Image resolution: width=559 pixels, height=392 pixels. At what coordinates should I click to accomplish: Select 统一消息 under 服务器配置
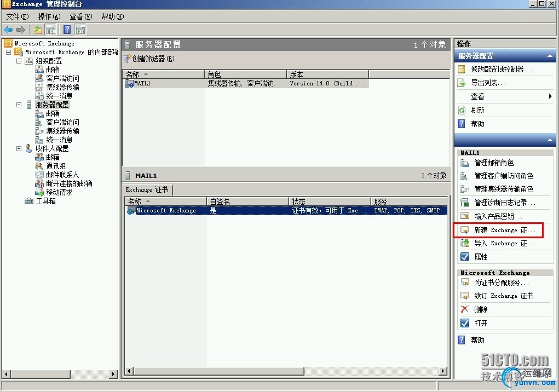[x=59, y=140]
